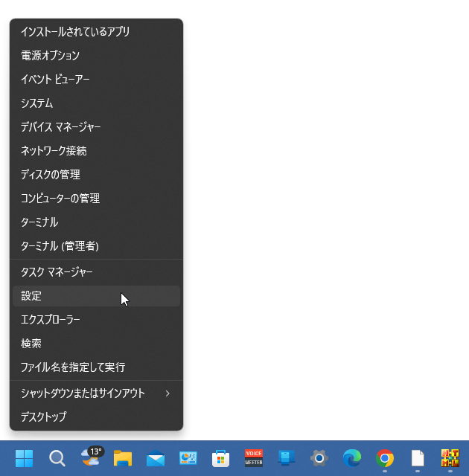Screen dimensions: 469x476
Task: Open VoiceMeeter taskbar icon
Action: point(254,458)
